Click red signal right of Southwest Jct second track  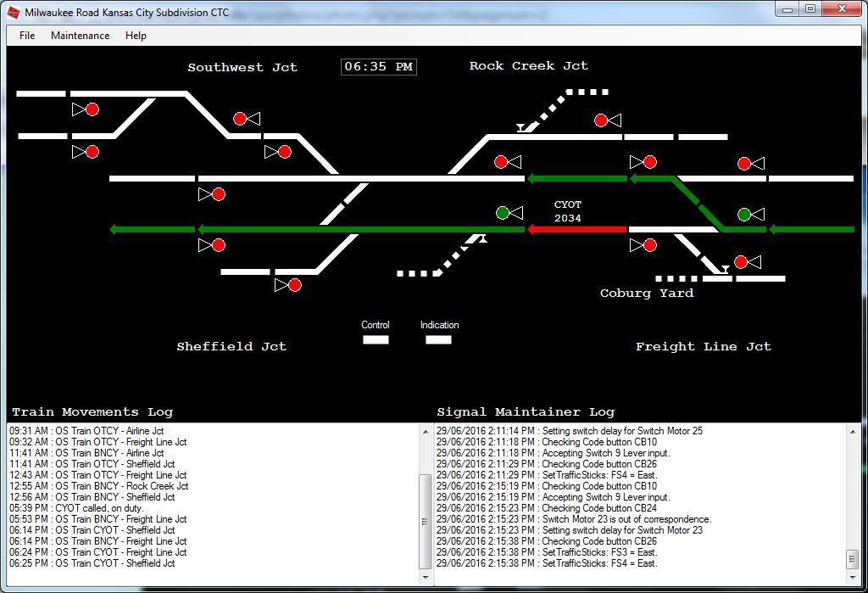(x=278, y=152)
